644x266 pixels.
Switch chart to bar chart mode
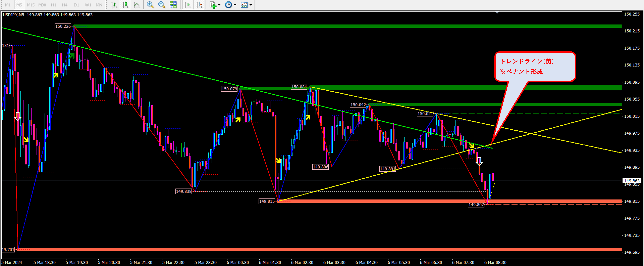[114, 5]
